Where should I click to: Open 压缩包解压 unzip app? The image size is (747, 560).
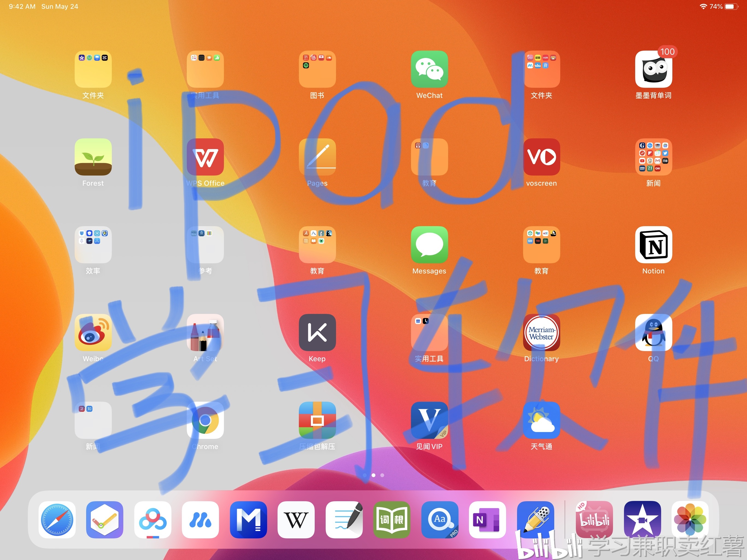(317, 421)
